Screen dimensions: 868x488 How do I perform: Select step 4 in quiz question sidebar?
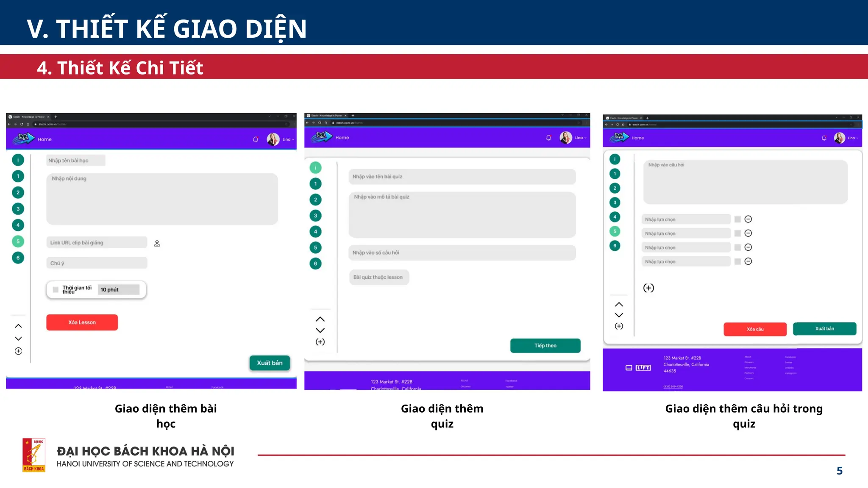[x=615, y=217]
